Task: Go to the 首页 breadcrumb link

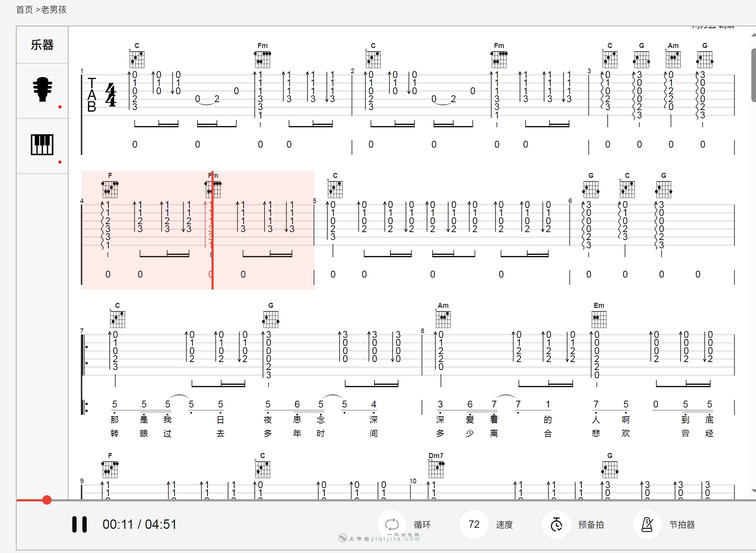Action: pyautogui.click(x=25, y=10)
